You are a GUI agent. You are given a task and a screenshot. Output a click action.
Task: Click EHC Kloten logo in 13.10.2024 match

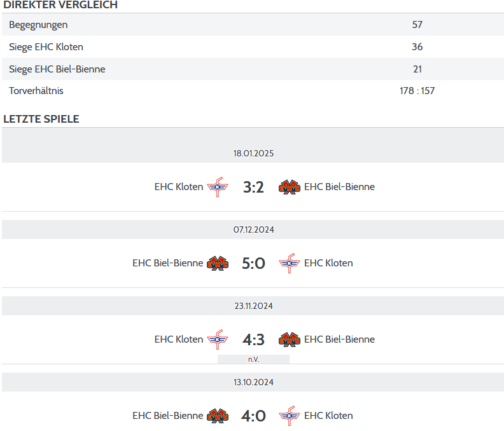(290, 416)
